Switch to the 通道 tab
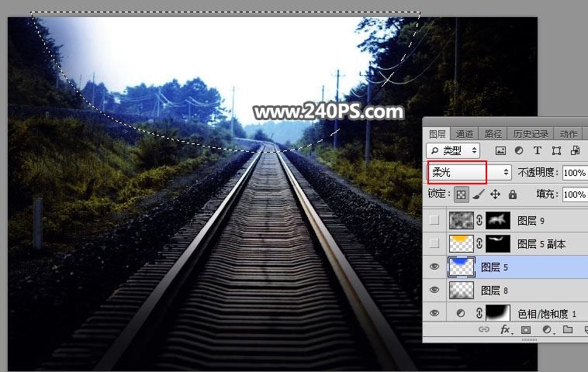This screenshot has width=588, height=372. coord(465,134)
